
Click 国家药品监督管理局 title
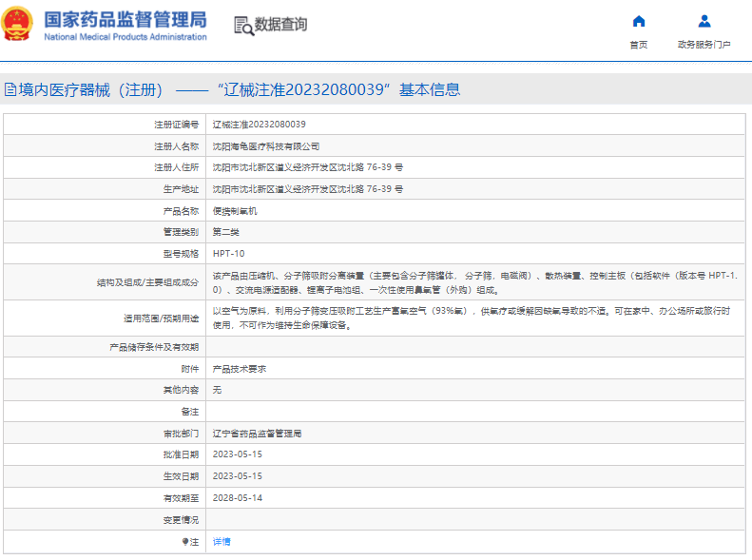pyautogui.click(x=125, y=20)
